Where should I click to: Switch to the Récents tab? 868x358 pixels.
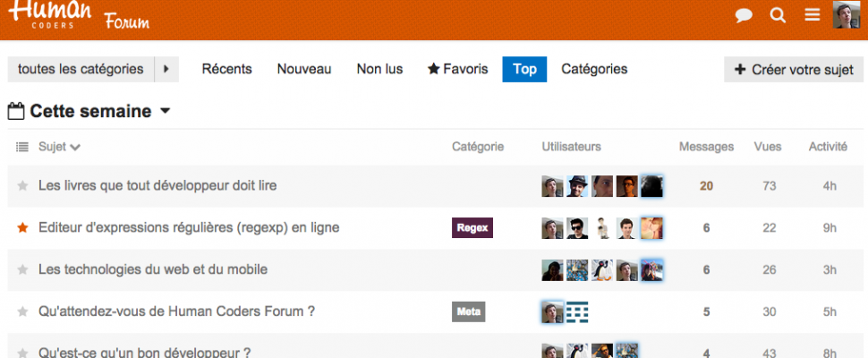point(227,69)
